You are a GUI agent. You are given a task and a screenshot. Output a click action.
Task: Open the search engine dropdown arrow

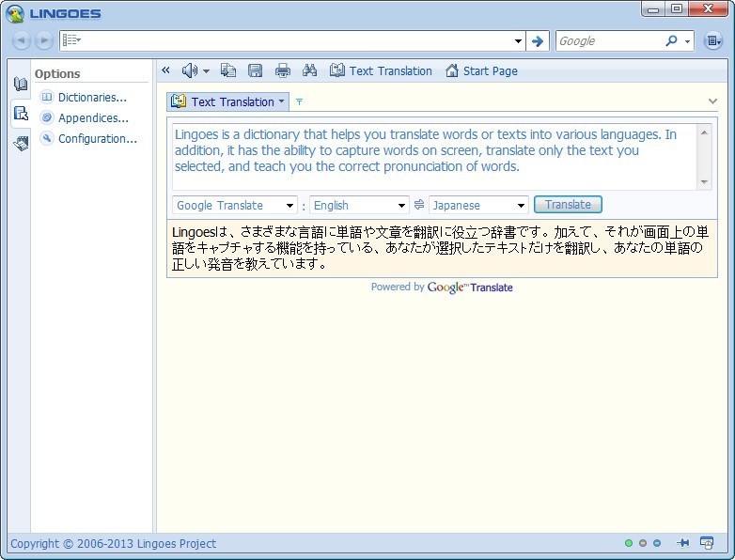pyautogui.click(x=687, y=41)
